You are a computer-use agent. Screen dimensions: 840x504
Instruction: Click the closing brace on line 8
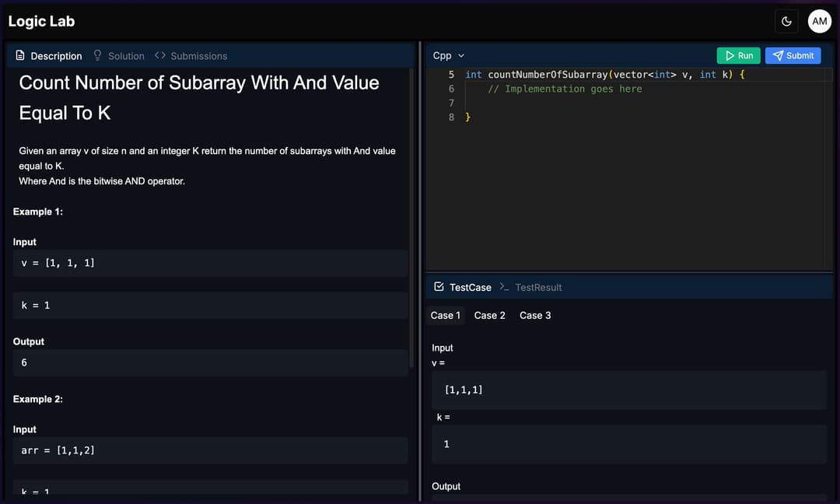coord(467,117)
